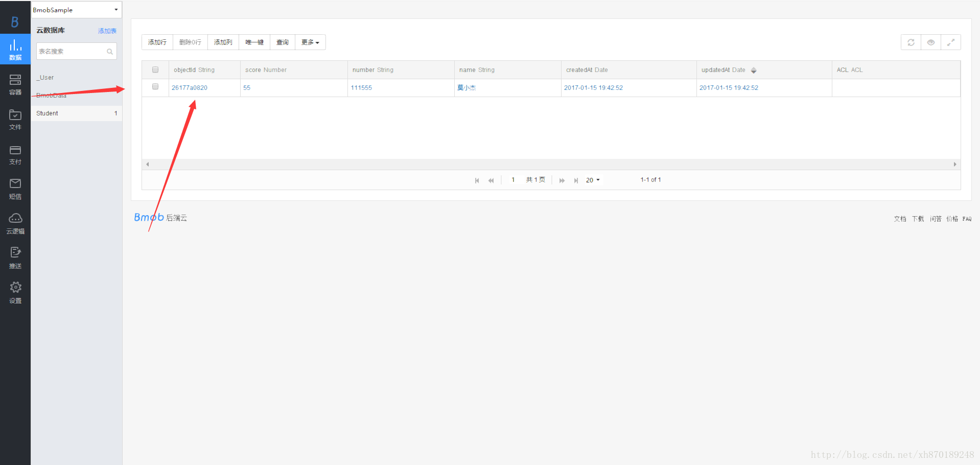Click the Bmob logo icon in sidebar

point(15,22)
